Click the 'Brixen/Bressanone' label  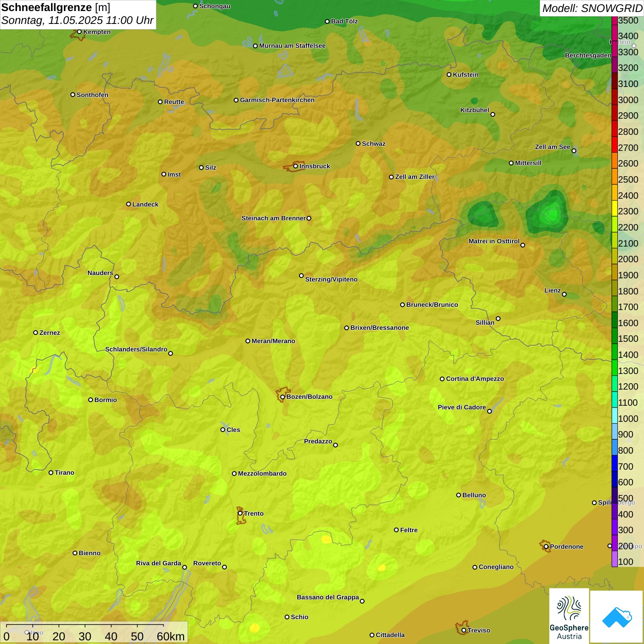pos(379,328)
